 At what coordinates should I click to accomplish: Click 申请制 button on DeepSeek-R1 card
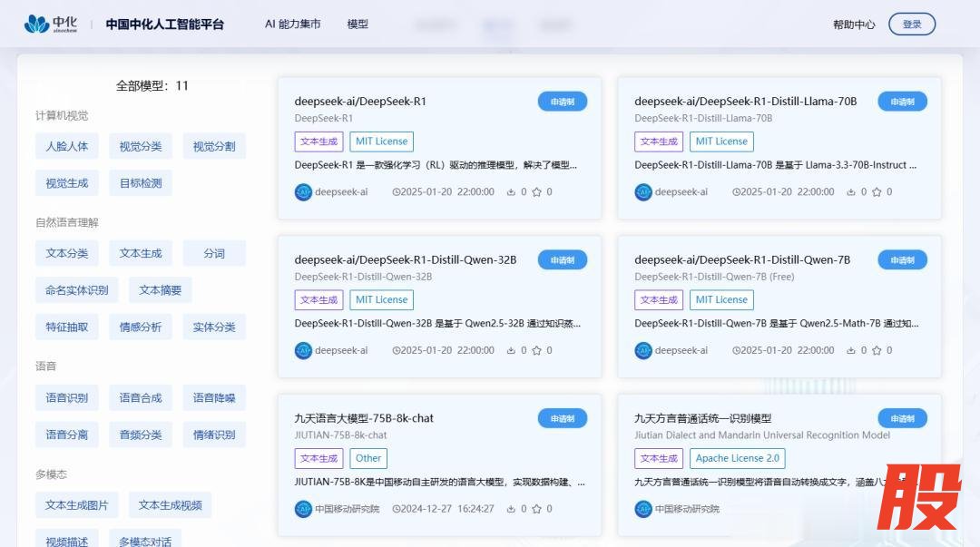click(x=563, y=102)
